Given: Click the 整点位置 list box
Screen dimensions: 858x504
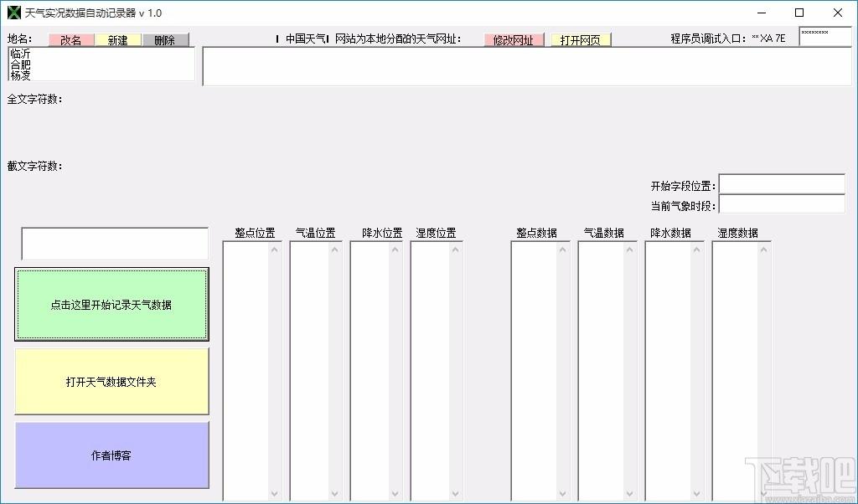Looking at the screenshot, I should point(251,371).
